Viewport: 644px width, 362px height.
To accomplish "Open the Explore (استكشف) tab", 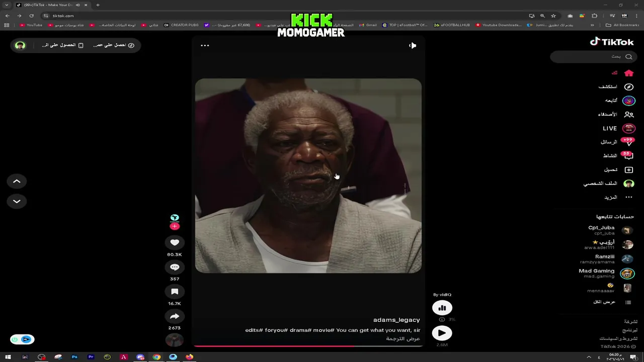I will (616, 86).
